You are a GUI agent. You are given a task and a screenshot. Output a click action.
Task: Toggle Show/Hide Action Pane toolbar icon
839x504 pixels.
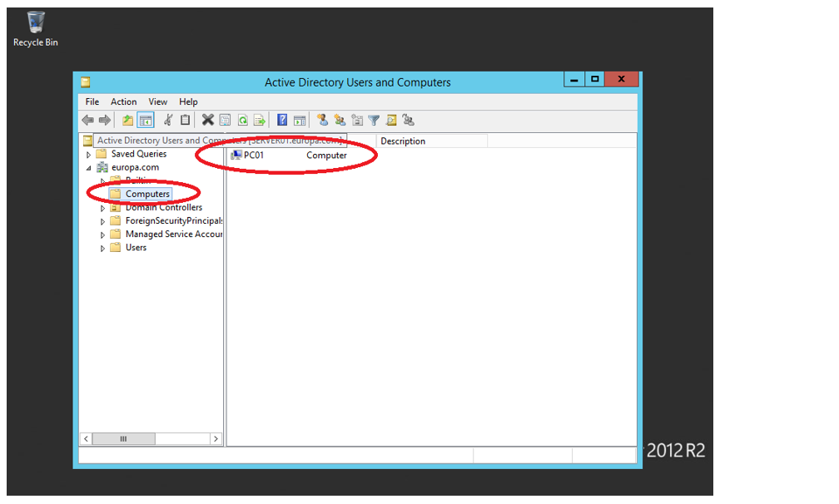click(x=300, y=121)
